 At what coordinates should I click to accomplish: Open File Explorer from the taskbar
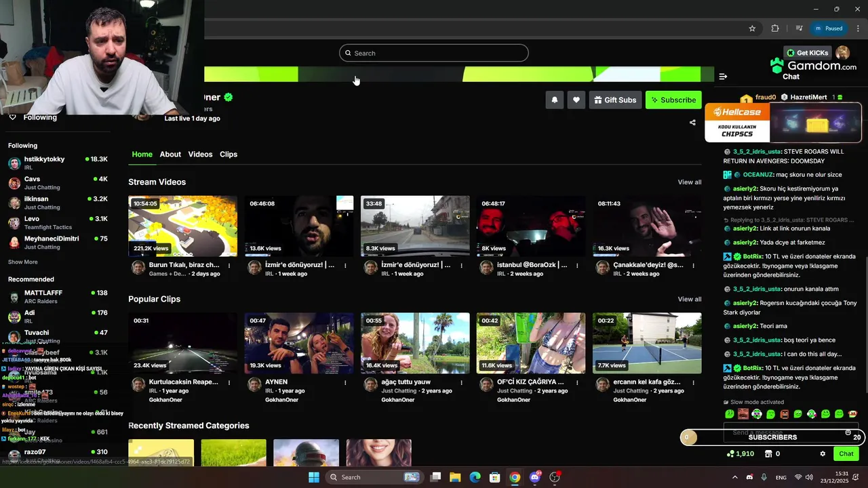(455, 477)
